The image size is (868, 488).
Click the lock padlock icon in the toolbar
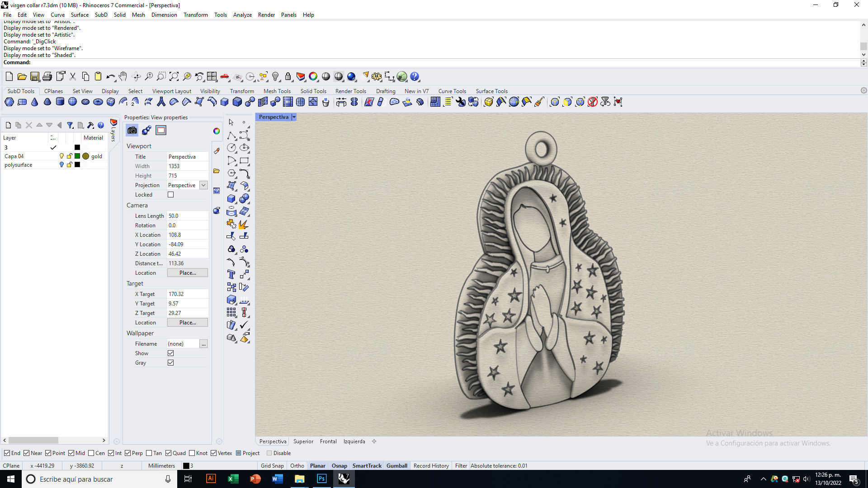288,76
